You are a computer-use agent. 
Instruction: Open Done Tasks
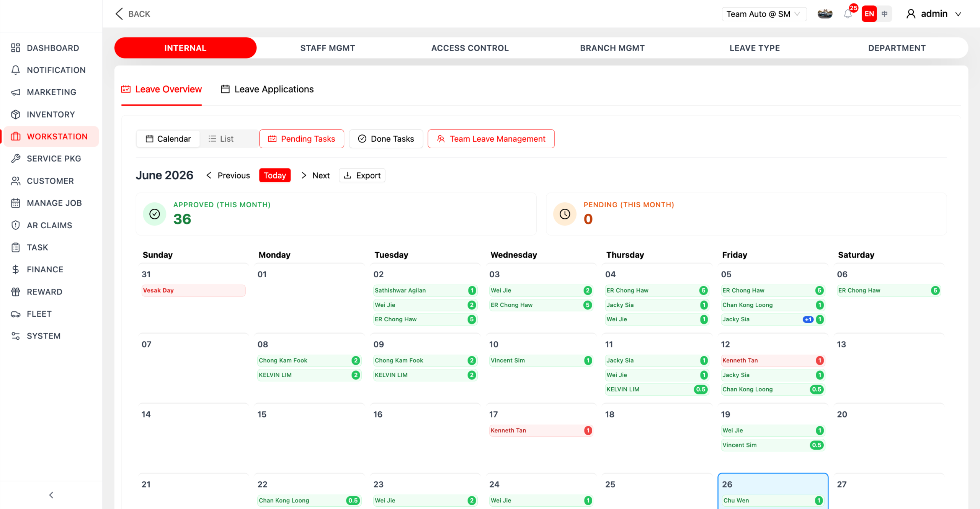tap(386, 139)
